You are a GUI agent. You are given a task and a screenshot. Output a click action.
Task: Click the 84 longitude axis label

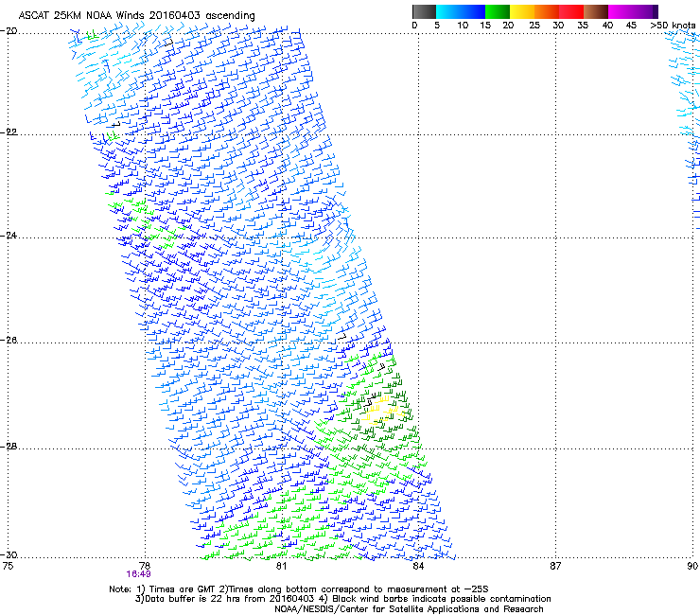418,566
